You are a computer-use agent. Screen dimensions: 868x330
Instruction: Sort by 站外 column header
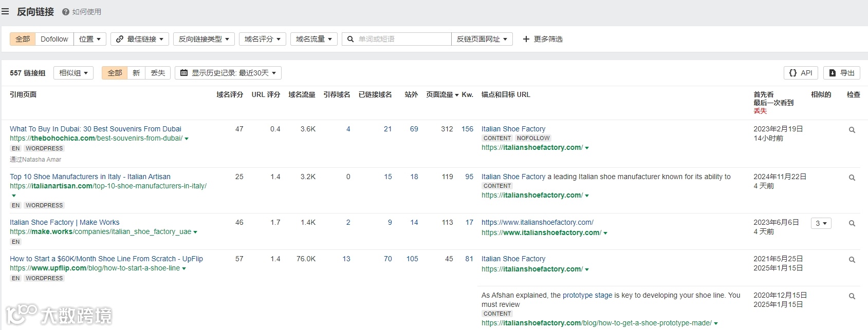coord(411,94)
